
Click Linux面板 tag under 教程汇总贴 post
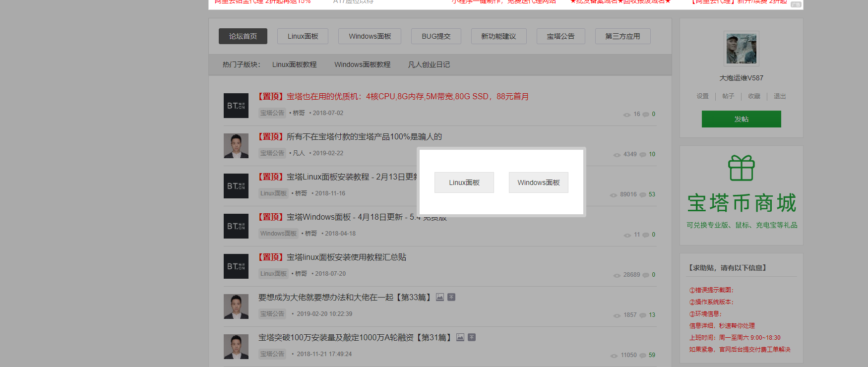[274, 274]
